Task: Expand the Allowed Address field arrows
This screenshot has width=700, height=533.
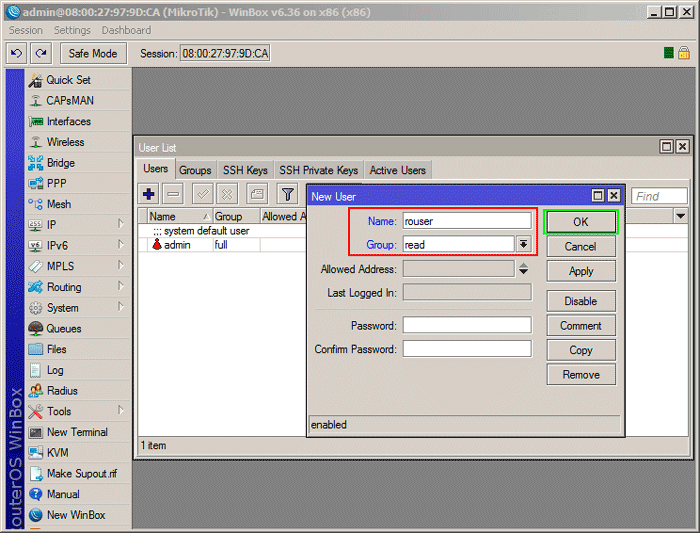Action: tap(523, 268)
